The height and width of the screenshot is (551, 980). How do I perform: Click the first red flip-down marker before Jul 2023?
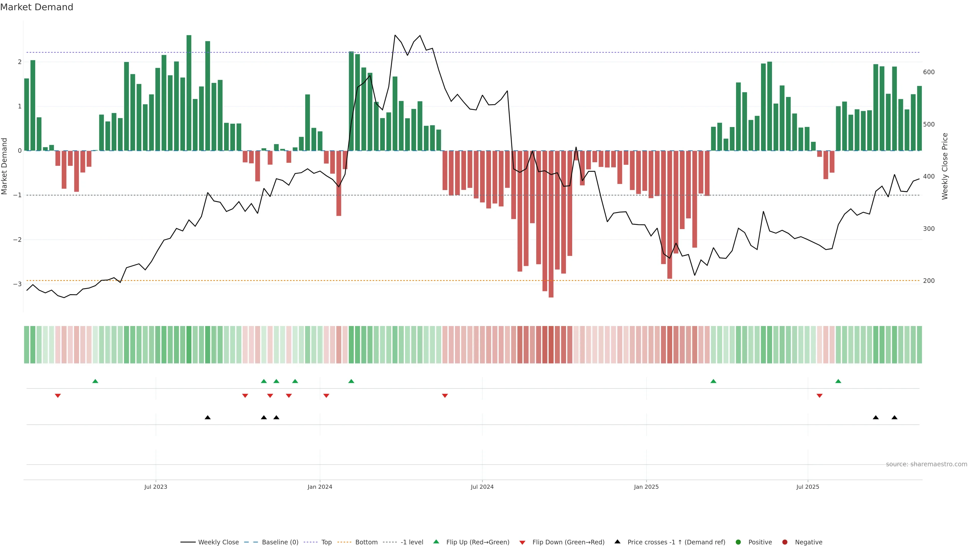(x=58, y=396)
